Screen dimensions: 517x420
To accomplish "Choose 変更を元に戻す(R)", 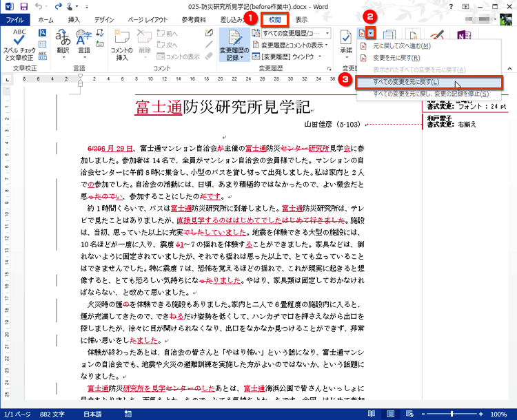I will [429, 58].
